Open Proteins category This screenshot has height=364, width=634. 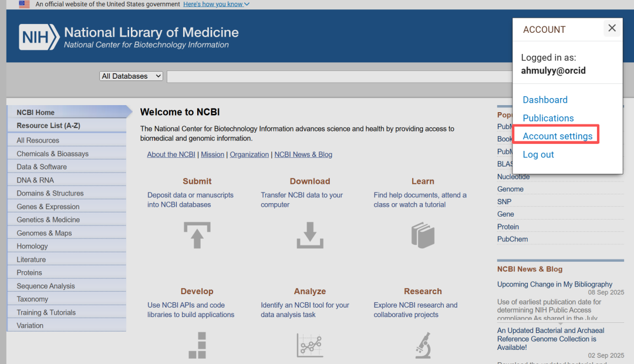[67, 272]
